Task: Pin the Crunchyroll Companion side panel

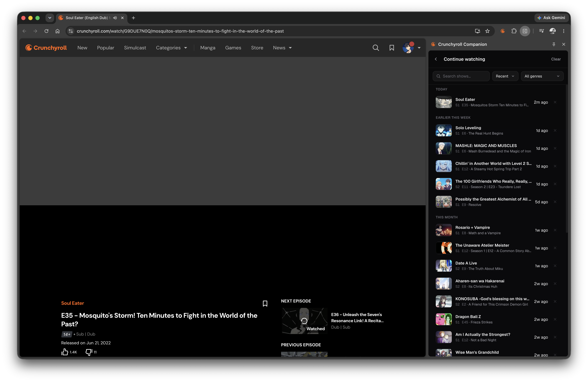Action: pyautogui.click(x=554, y=44)
